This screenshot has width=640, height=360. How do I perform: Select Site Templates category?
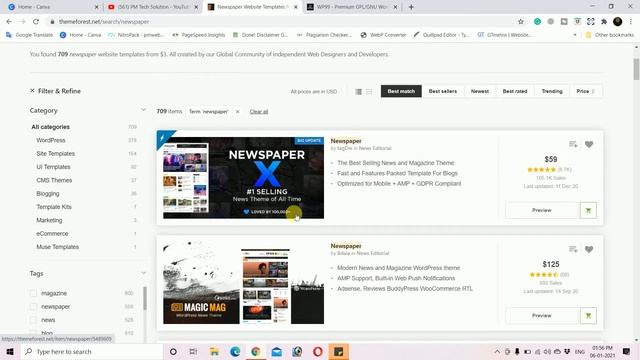(56, 153)
